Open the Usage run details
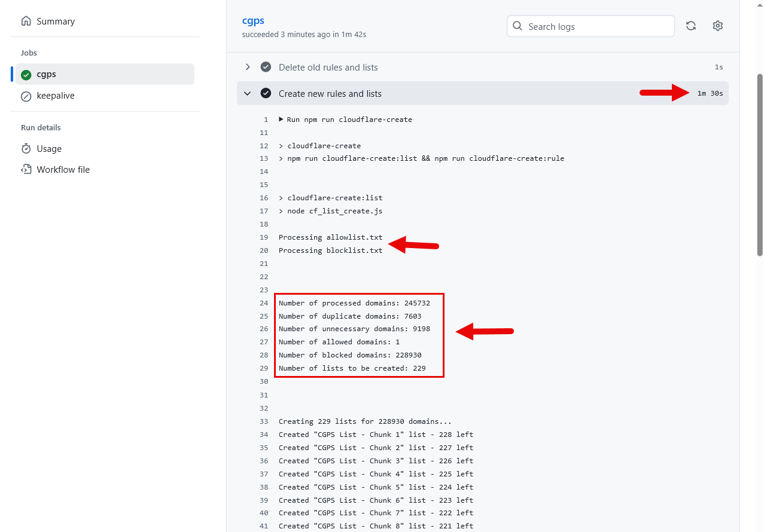764x532 pixels. [49, 149]
